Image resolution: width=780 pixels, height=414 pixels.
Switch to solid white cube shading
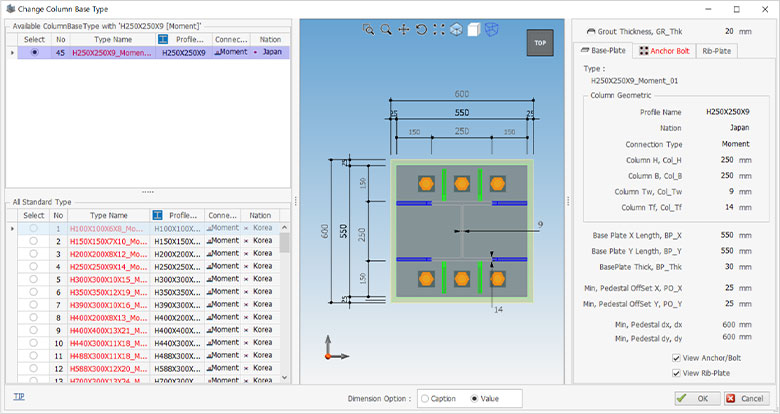point(474,30)
